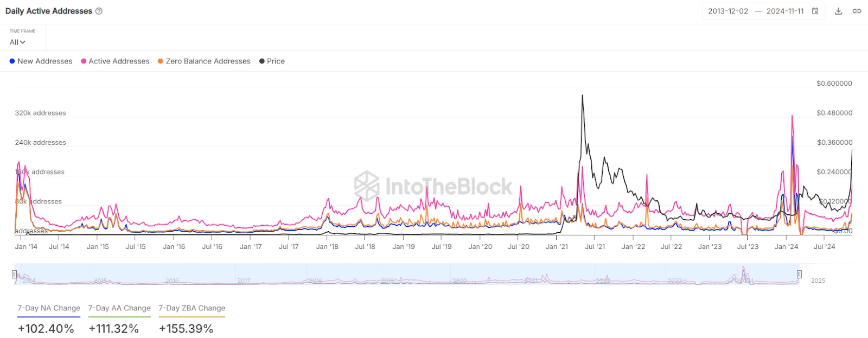868x338 pixels.
Task: Click the black Price legend dot
Action: 263,61
